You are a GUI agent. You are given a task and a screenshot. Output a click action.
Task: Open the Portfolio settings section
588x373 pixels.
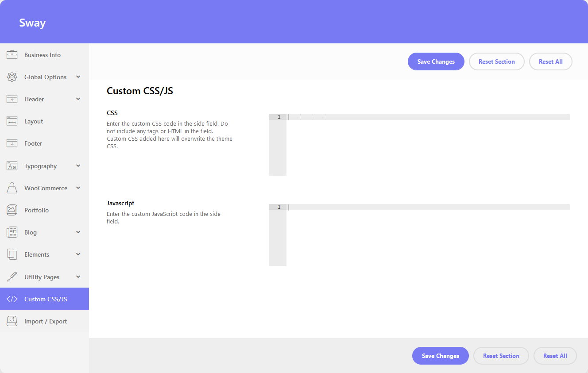coord(36,210)
